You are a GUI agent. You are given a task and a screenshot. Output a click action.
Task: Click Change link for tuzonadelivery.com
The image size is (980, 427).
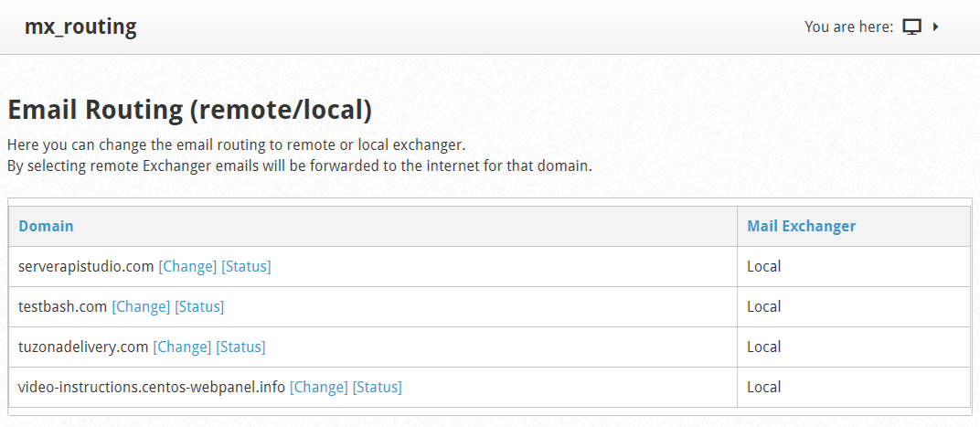pyautogui.click(x=182, y=347)
